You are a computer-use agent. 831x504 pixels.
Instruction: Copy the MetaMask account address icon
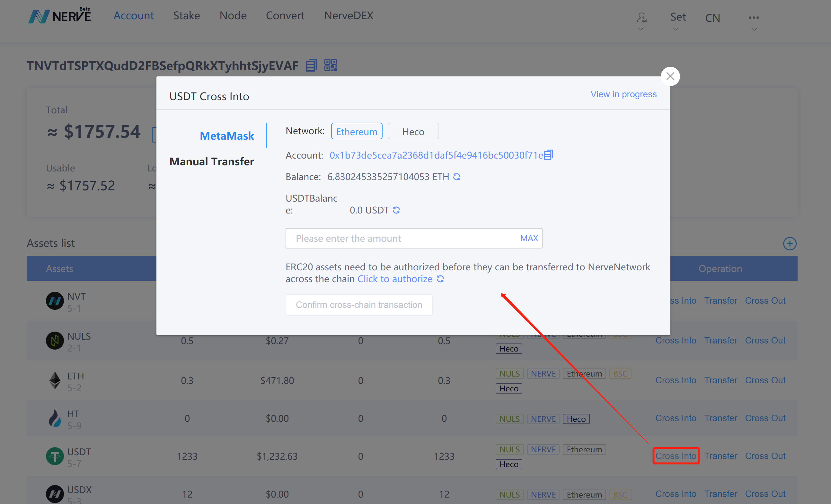(x=548, y=155)
